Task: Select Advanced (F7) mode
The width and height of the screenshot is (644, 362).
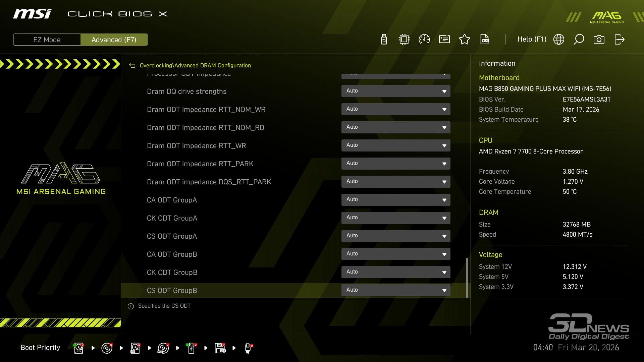Action: 114,40
